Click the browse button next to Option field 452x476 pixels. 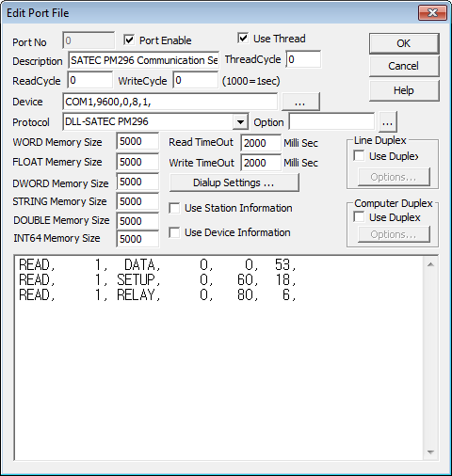[x=388, y=122]
